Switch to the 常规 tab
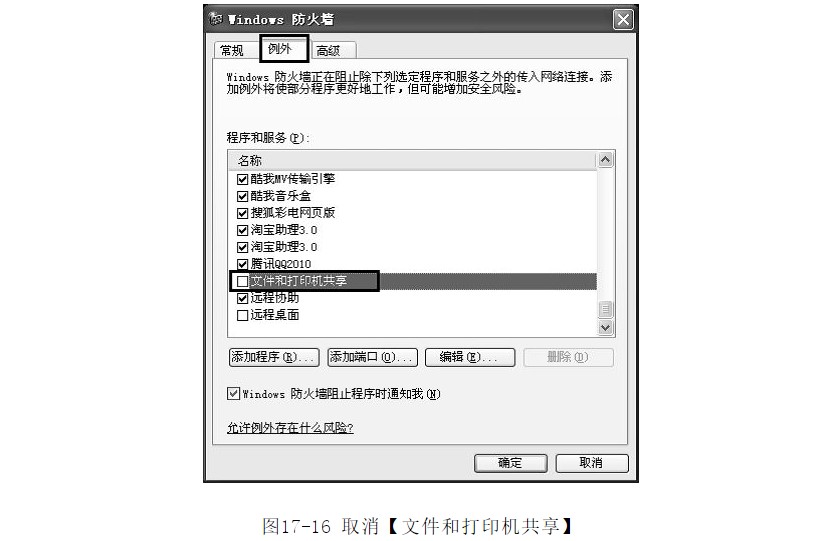Image resolution: width=829 pixels, height=541 pixels. pyautogui.click(x=232, y=51)
